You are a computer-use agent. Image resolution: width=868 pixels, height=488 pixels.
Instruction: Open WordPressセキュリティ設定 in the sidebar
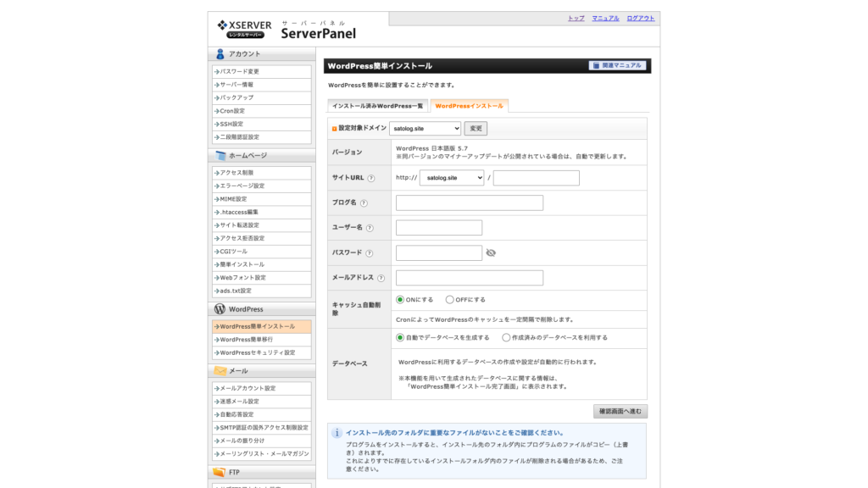261,352
